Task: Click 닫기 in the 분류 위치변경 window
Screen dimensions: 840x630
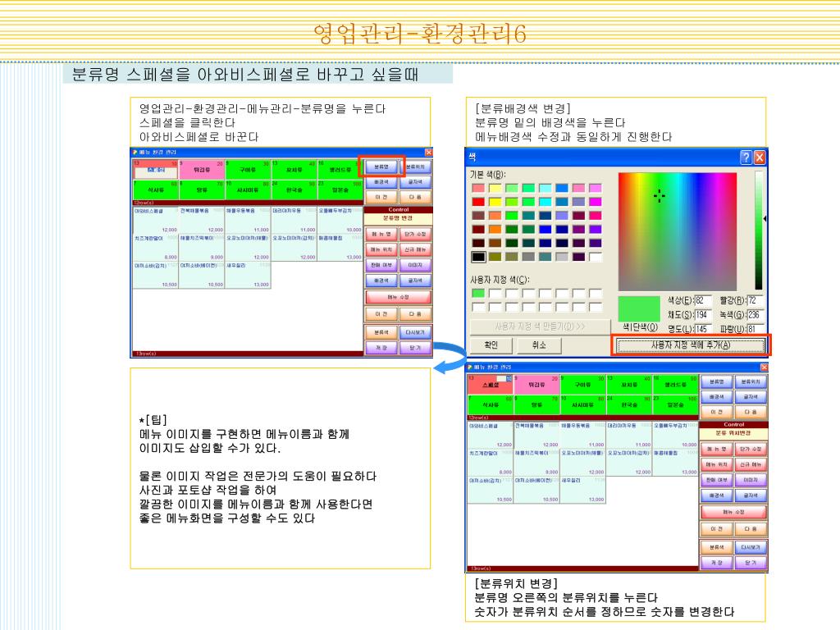Action: [x=751, y=563]
